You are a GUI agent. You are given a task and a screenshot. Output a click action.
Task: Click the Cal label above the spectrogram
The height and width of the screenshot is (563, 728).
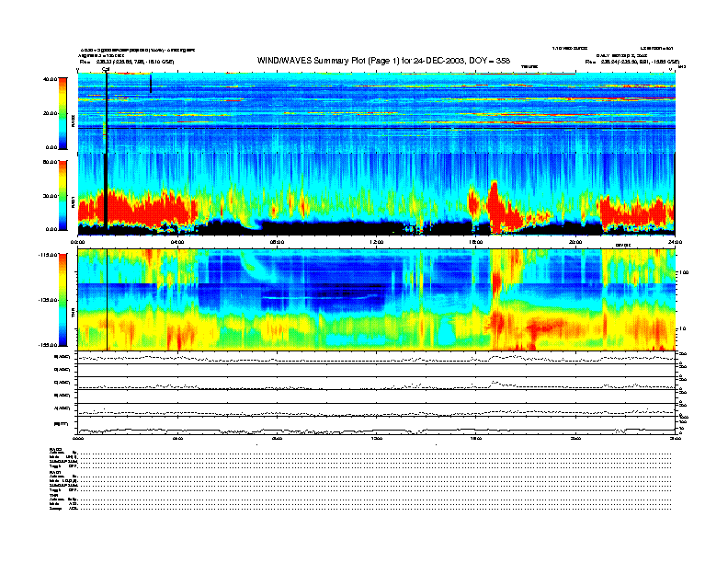click(x=106, y=69)
